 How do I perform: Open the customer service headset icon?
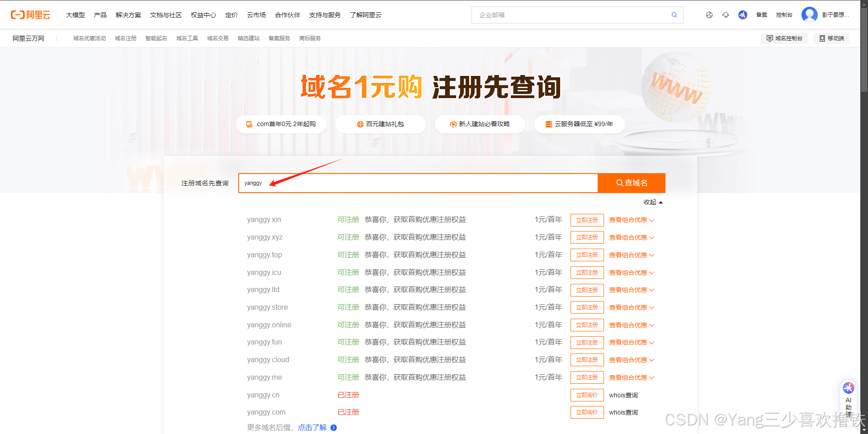(x=726, y=15)
